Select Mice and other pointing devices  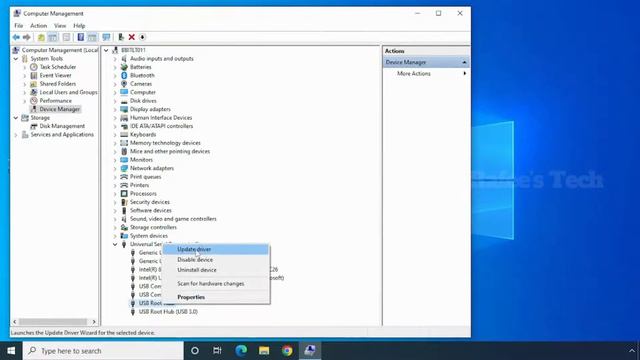tap(170, 151)
